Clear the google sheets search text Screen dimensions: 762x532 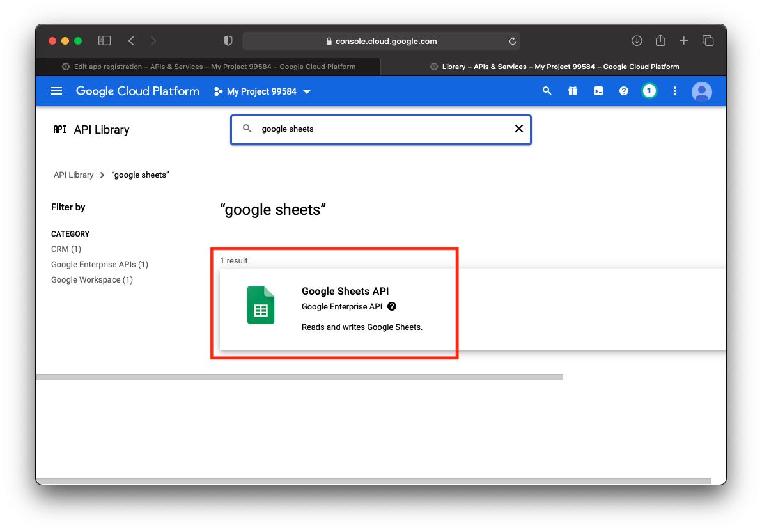point(518,129)
